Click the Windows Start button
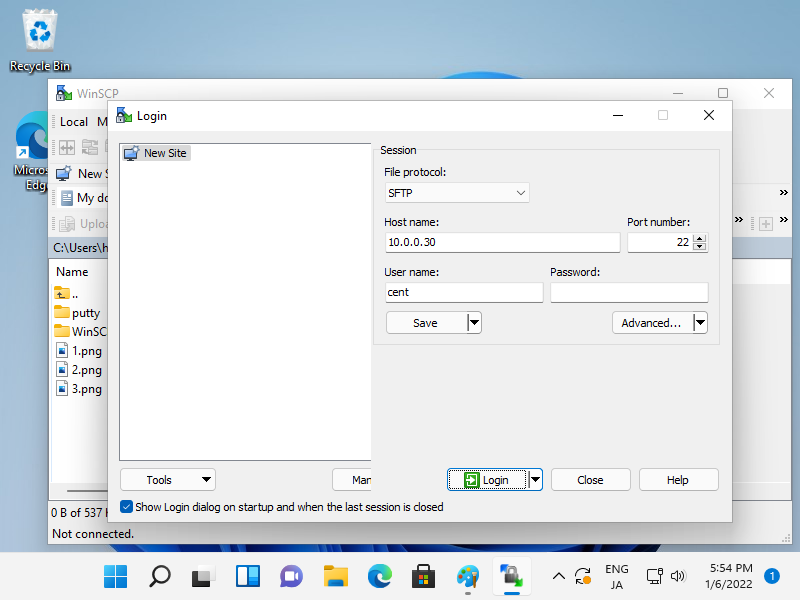 (116, 576)
